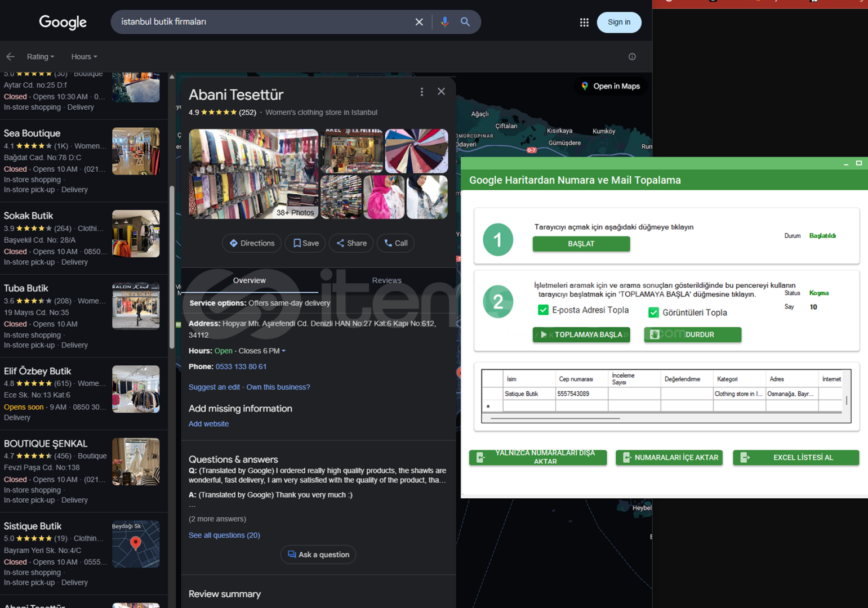
Task: Switch to the Reviews tab
Action: [x=387, y=280]
